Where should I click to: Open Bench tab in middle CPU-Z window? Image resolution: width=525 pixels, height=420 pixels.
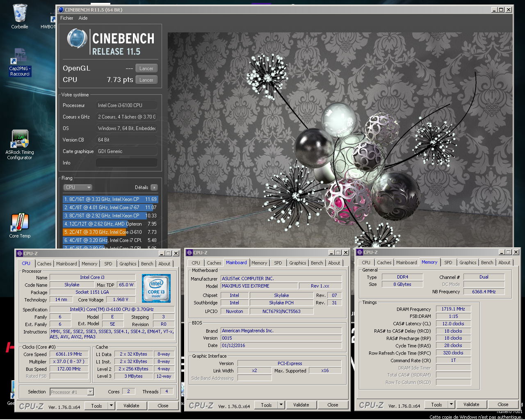(317, 263)
